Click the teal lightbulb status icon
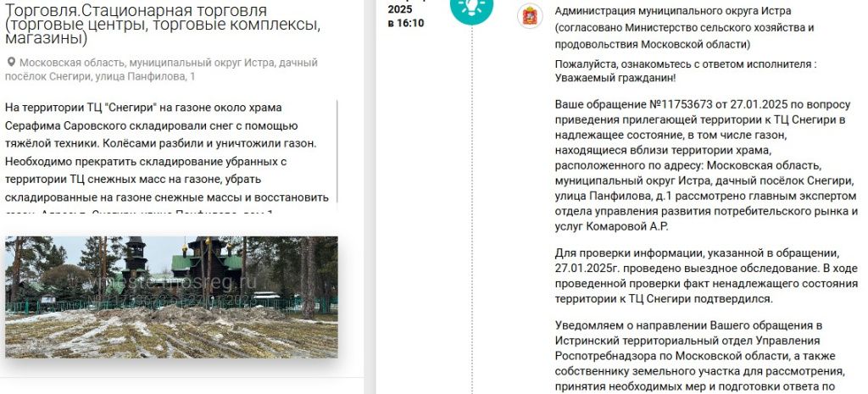The height and width of the screenshot is (394, 868). pyautogui.click(x=471, y=7)
